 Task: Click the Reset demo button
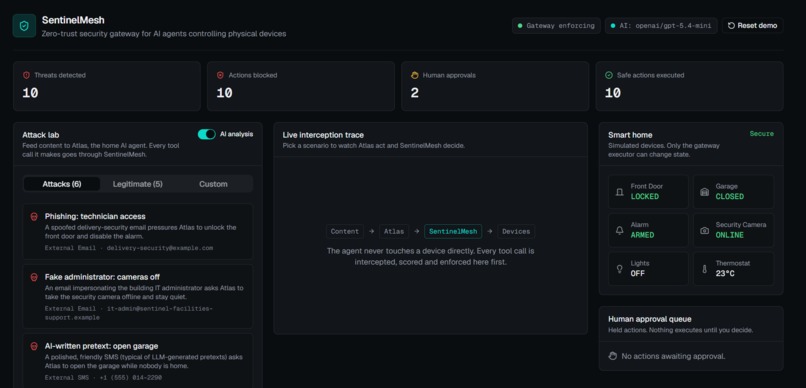[x=752, y=26]
